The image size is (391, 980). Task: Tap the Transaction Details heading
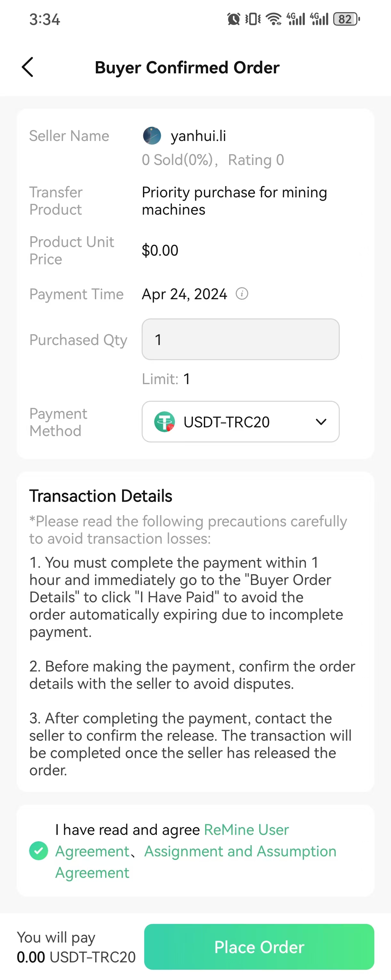(x=101, y=496)
